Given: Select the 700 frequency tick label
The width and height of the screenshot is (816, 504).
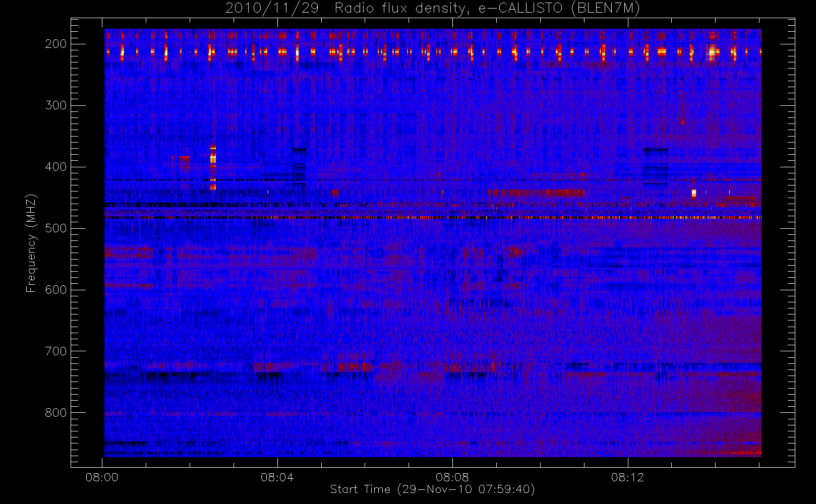Looking at the screenshot, I should point(56,351).
